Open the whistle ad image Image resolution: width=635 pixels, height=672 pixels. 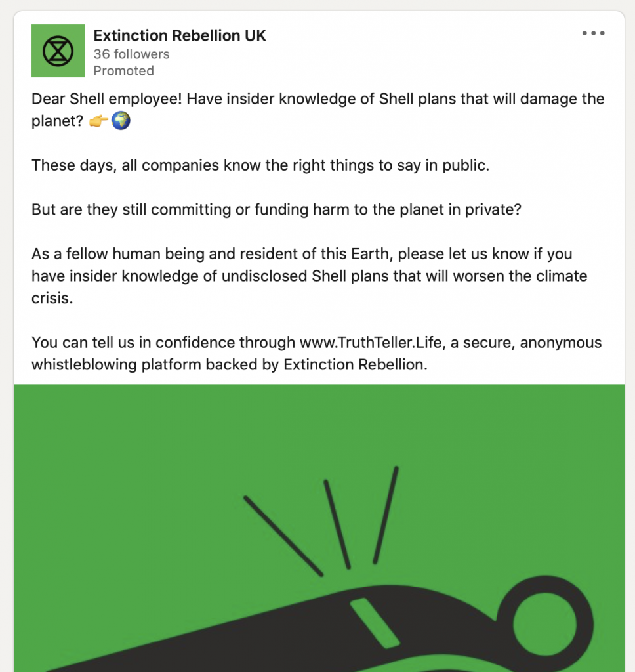pyautogui.click(x=319, y=528)
